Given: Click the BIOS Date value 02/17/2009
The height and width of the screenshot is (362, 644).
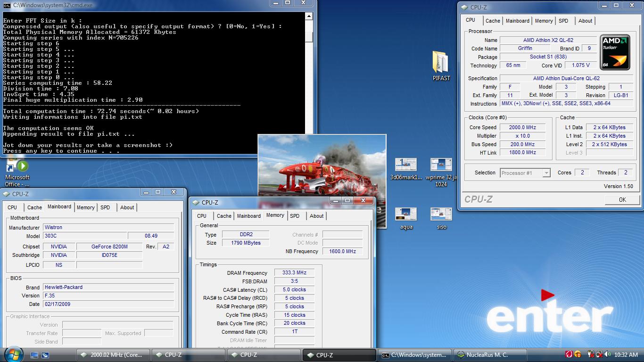Looking at the screenshot, I should [108, 304].
